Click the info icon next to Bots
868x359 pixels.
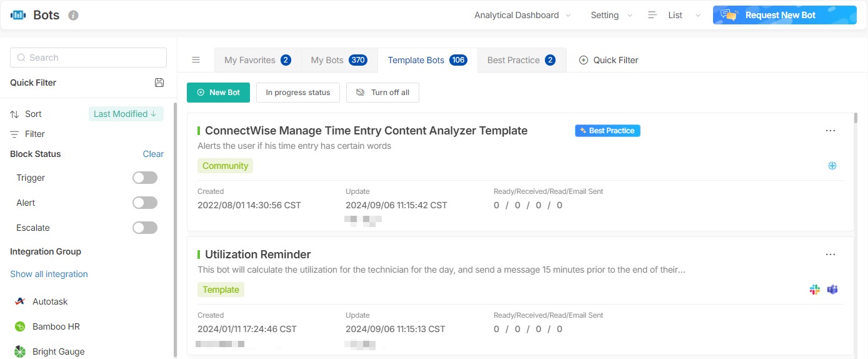[73, 15]
